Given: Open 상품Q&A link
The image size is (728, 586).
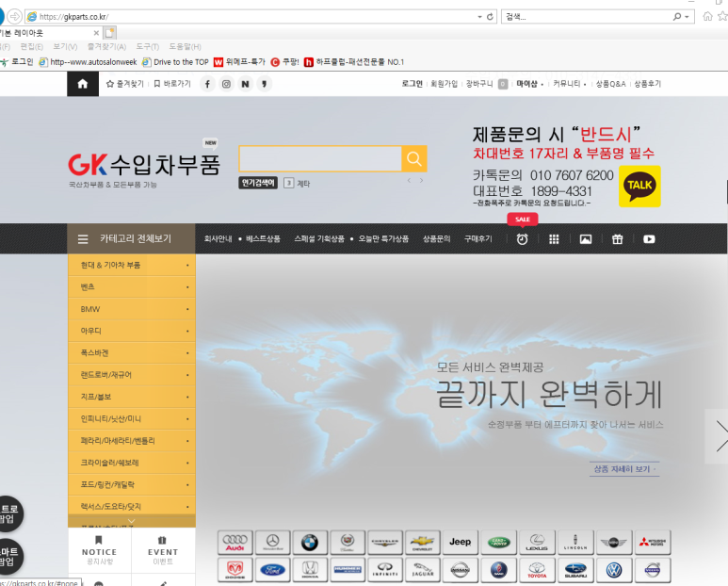Looking at the screenshot, I should coord(611,84).
